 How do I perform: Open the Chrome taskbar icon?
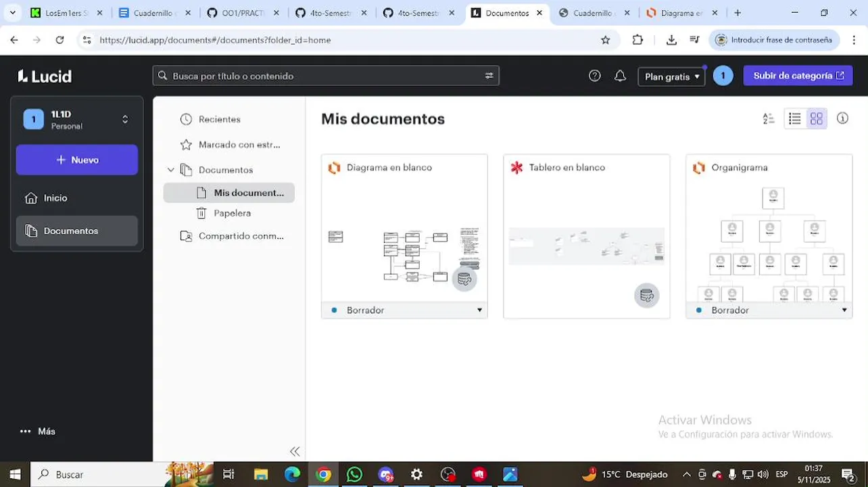[324, 474]
